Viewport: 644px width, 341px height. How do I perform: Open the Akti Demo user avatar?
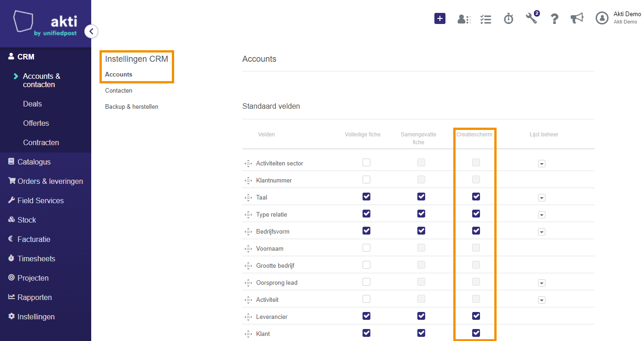(602, 18)
